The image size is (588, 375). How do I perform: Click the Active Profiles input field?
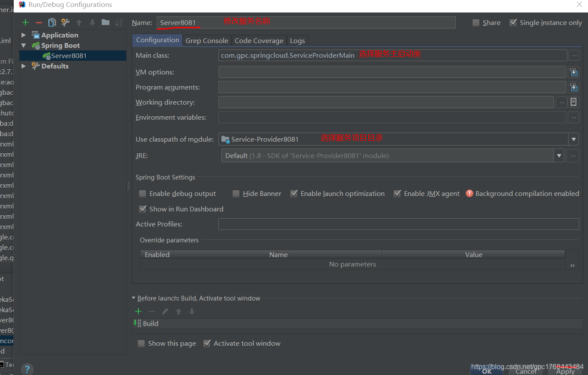click(x=398, y=224)
